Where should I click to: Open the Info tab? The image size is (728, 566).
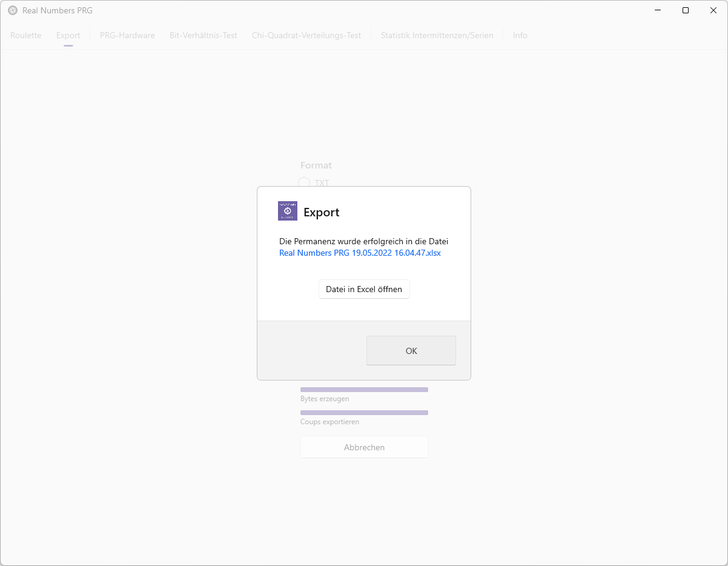[520, 35]
